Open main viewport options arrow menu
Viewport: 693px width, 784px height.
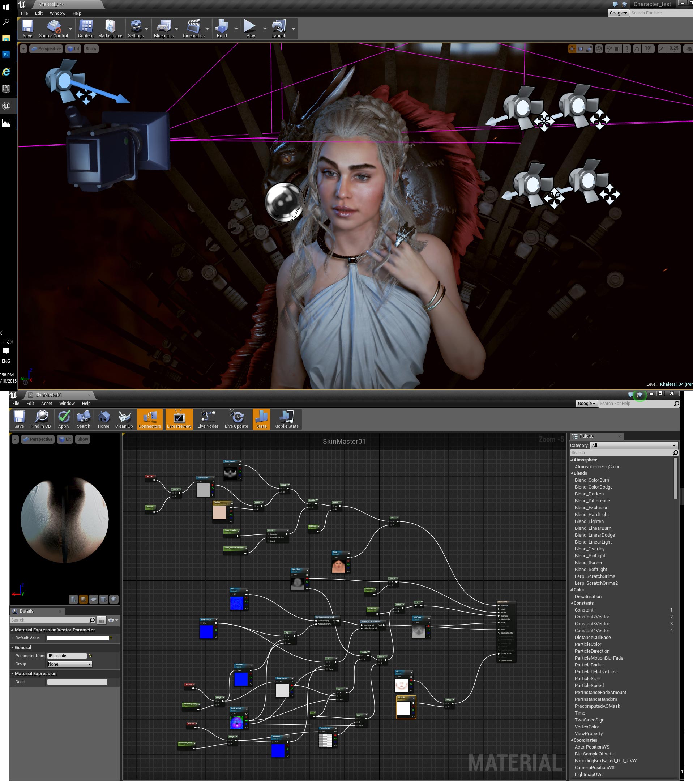click(x=23, y=49)
